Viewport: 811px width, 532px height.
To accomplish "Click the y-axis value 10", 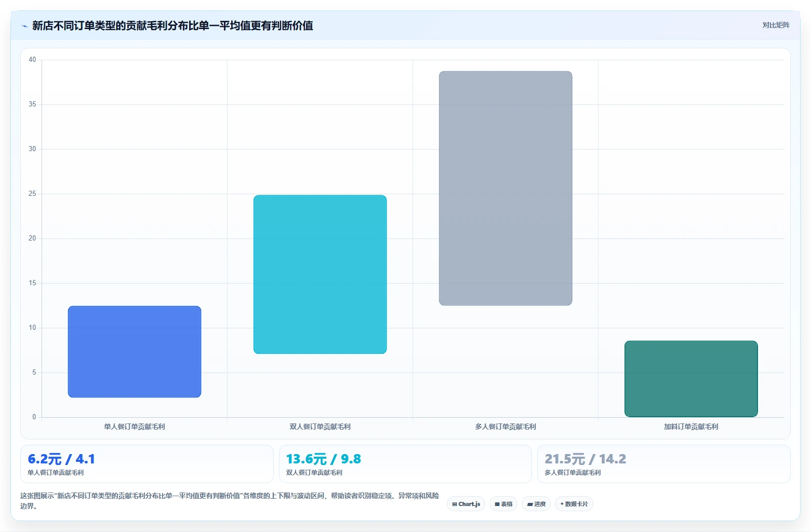I will pyautogui.click(x=32, y=328).
